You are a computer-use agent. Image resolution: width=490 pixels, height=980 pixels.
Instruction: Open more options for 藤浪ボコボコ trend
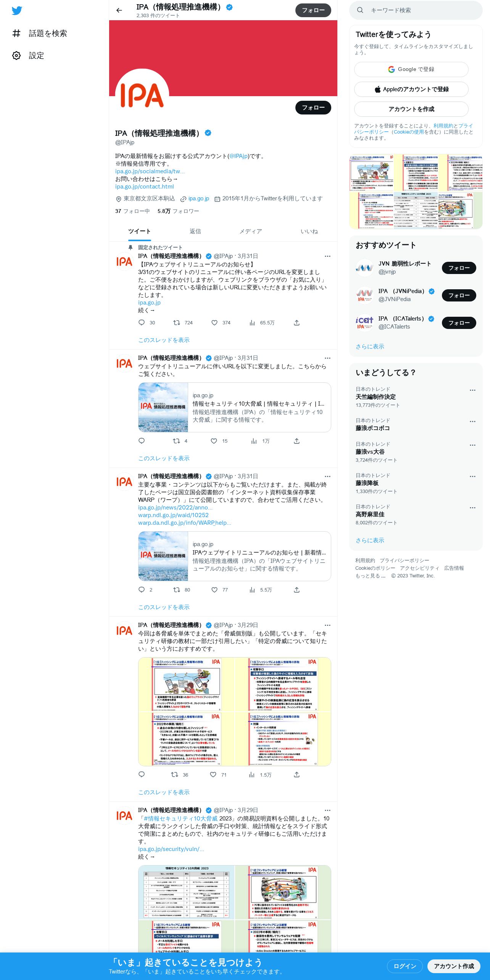point(472,421)
